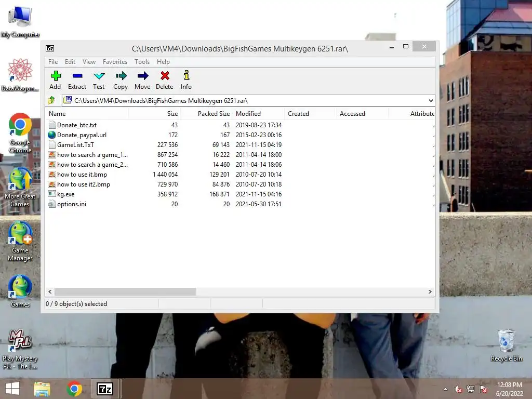Open the File menu
Screen dimensions: 532x399
pyautogui.click(x=53, y=62)
